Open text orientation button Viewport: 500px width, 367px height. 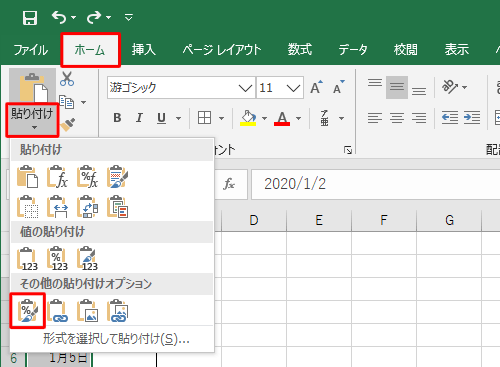(450, 87)
